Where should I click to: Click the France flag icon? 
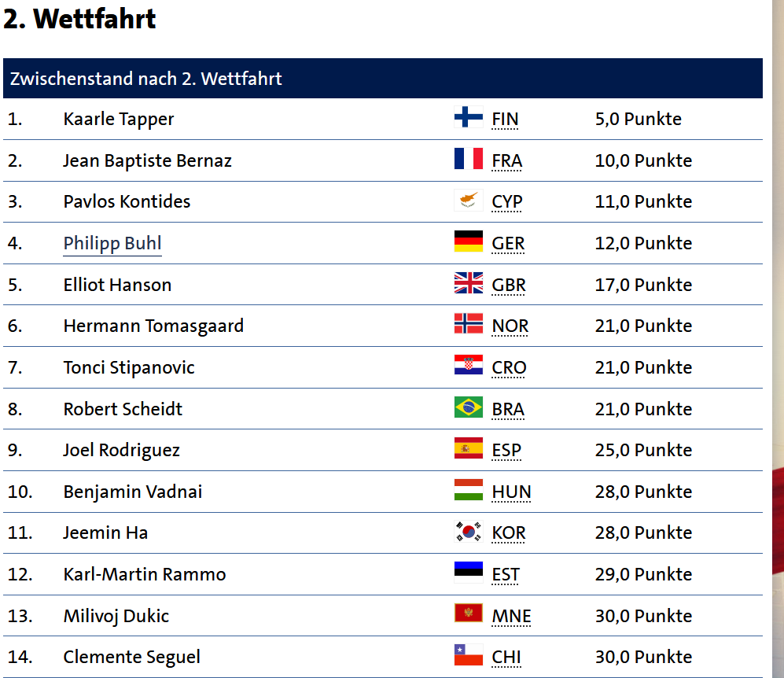(469, 159)
